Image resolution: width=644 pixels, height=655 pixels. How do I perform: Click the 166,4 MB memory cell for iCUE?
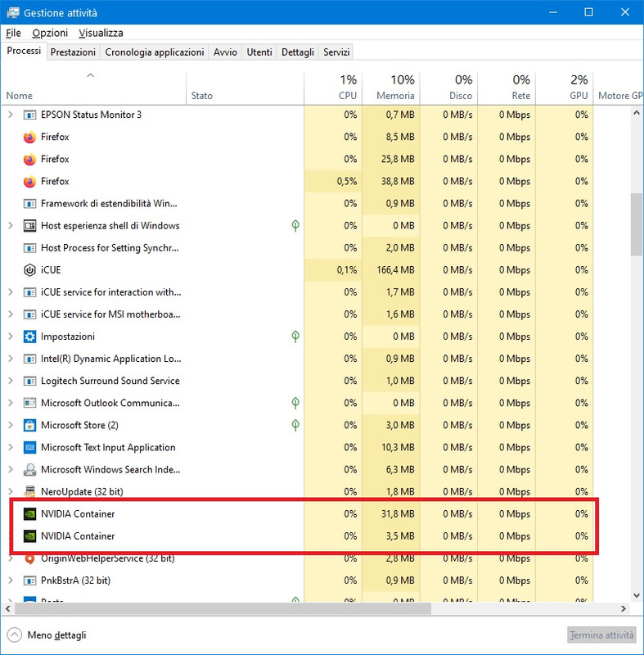391,270
